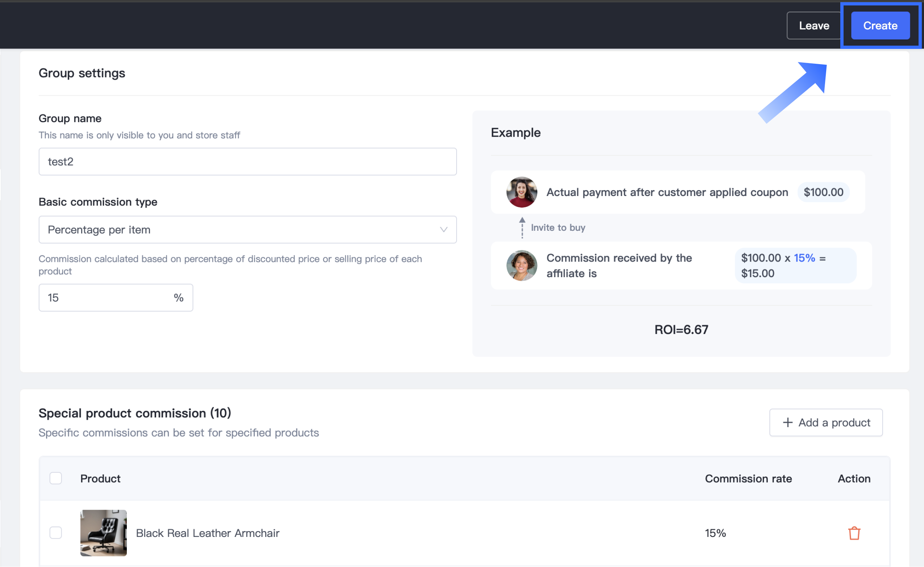Click the Group name input field
924x567 pixels.
pyautogui.click(x=247, y=162)
